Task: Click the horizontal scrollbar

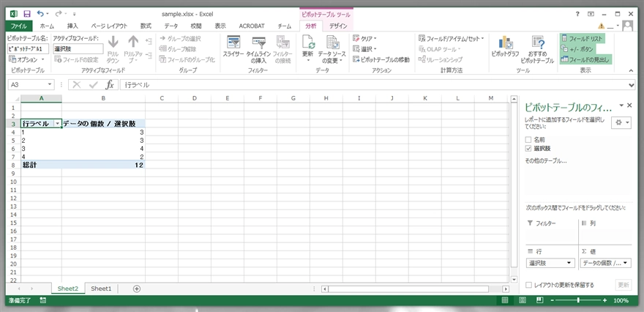Action: [x=408, y=289]
